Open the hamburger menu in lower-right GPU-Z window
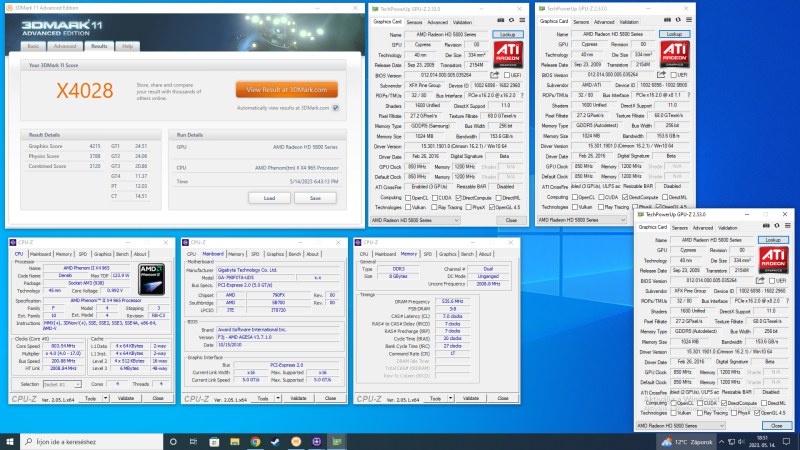 pos(788,226)
